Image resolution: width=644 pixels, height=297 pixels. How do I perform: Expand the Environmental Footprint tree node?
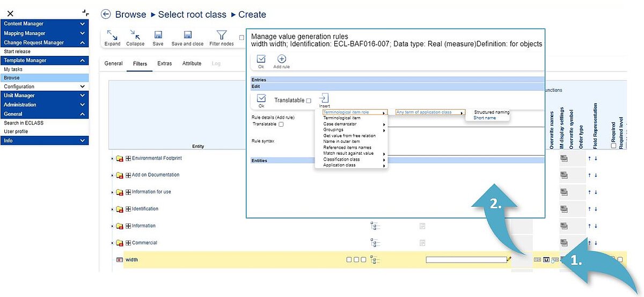pyautogui.click(x=112, y=159)
